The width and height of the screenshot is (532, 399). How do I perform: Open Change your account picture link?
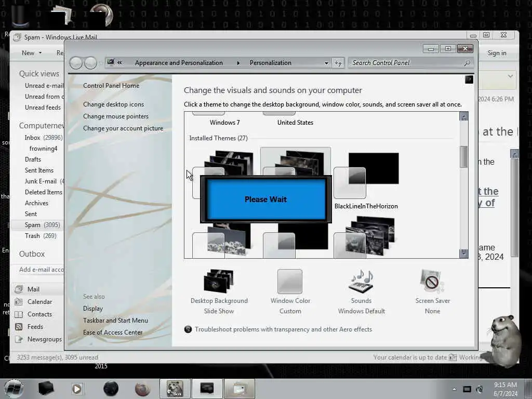tap(123, 128)
